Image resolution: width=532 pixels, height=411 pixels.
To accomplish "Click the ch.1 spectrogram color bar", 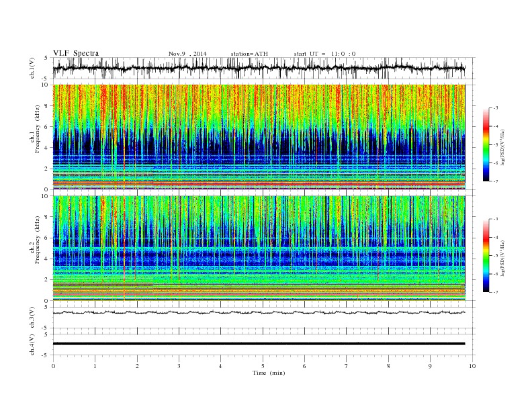I will 486,144.
